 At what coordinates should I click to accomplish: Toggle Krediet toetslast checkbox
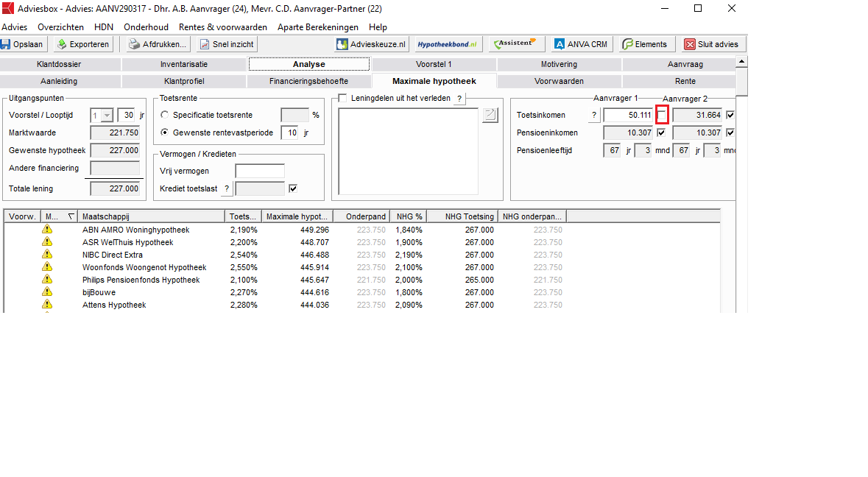[293, 188]
